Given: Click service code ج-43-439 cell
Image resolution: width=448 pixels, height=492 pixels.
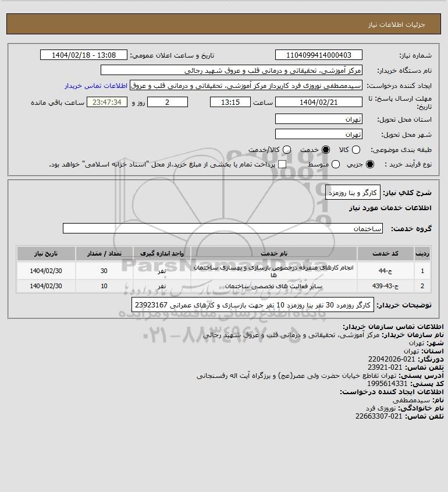Looking at the screenshot, I should (385, 286).
